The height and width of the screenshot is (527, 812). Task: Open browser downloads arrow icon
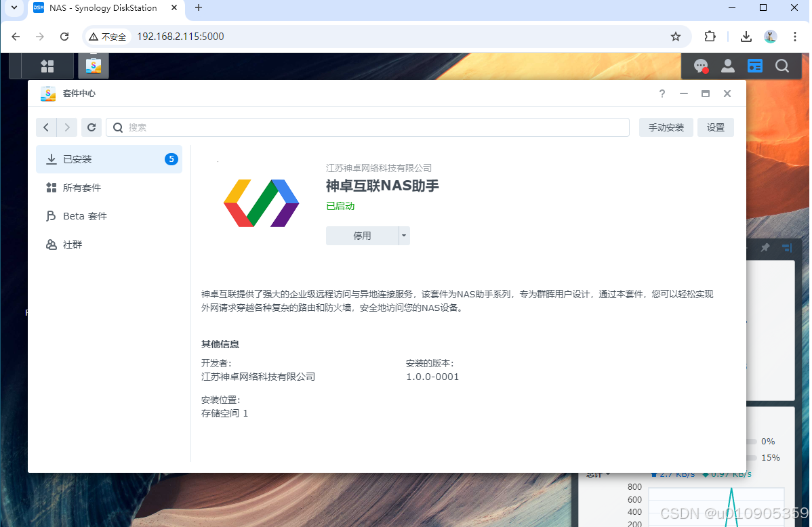pyautogui.click(x=746, y=36)
